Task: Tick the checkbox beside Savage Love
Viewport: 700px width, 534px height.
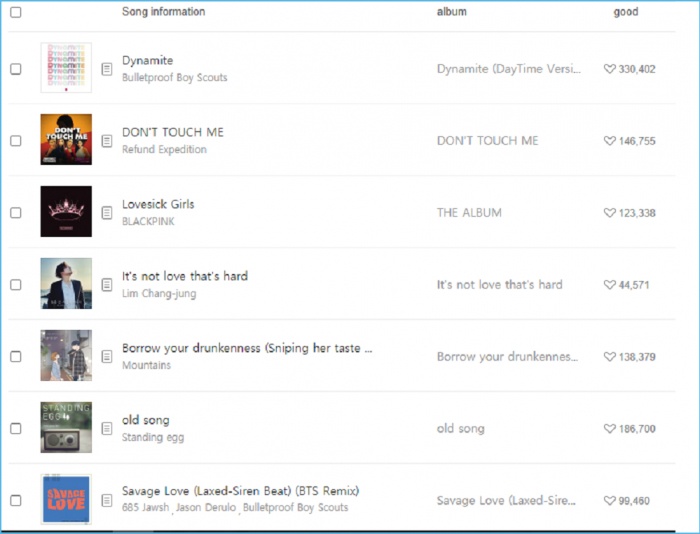Action: 15,500
